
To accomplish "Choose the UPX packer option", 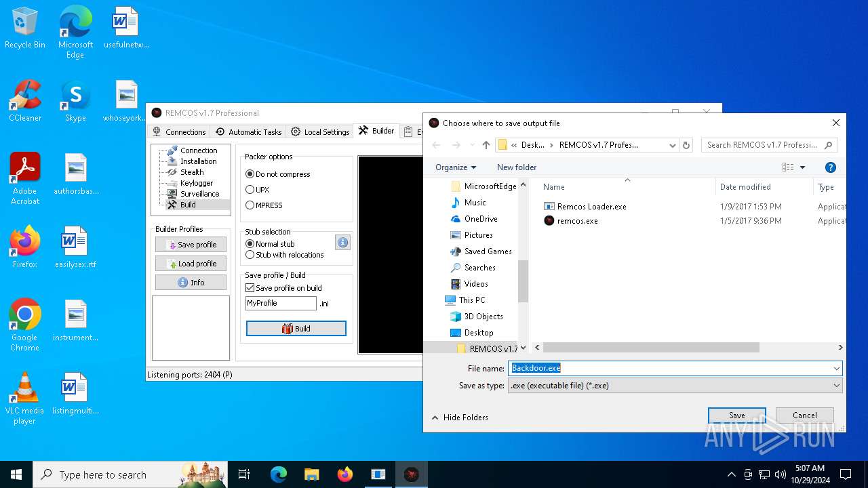I will [x=258, y=190].
